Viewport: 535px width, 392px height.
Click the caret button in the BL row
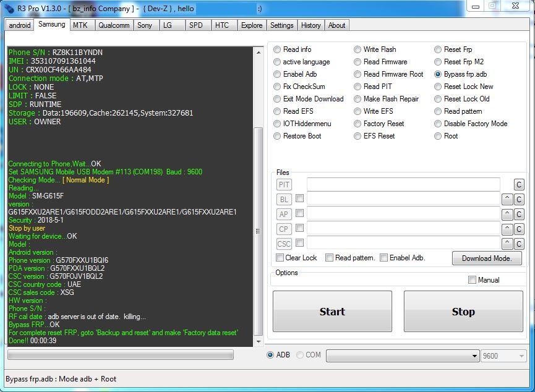(x=507, y=199)
